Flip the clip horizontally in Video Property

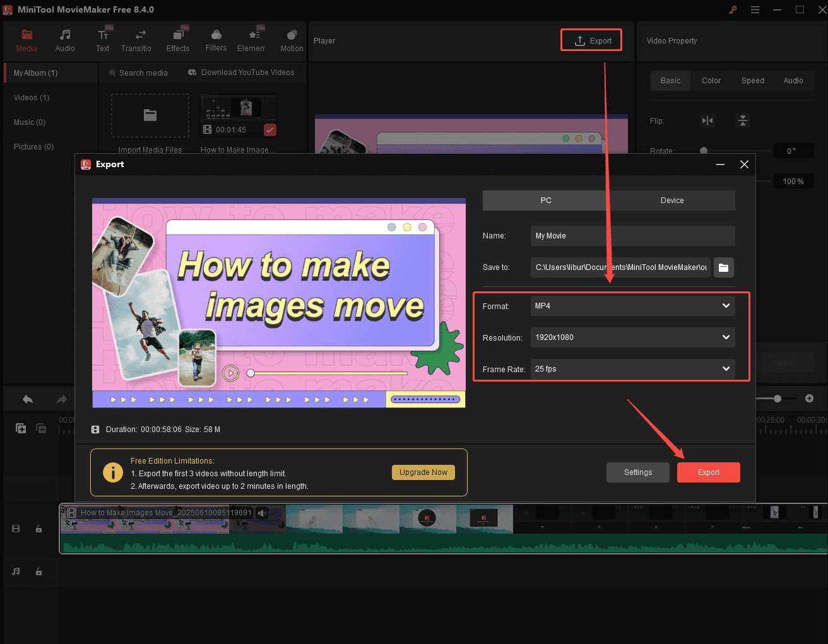coord(707,120)
